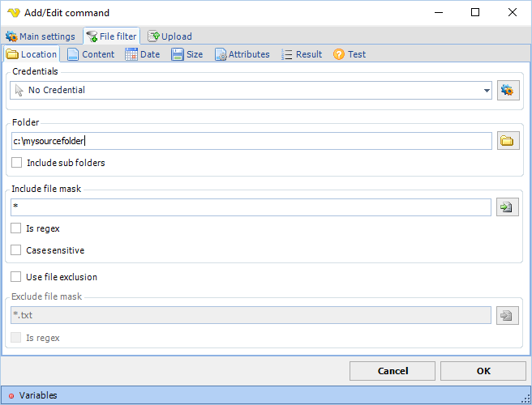Switch to the Content sub-tab
532x405 pixels.
click(x=90, y=54)
